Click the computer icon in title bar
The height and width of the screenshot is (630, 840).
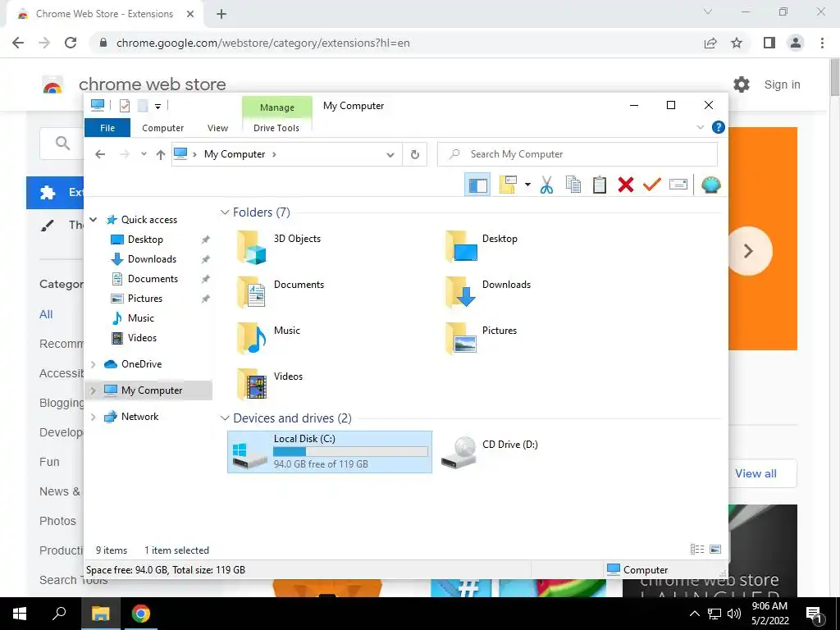(x=98, y=106)
